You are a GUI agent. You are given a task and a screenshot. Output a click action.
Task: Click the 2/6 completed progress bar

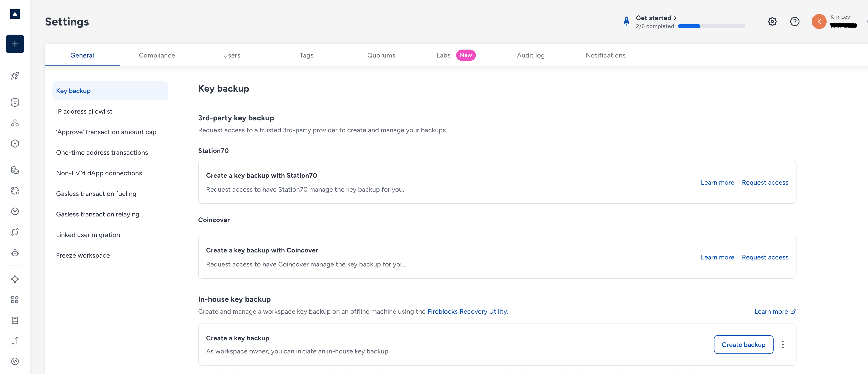(711, 26)
